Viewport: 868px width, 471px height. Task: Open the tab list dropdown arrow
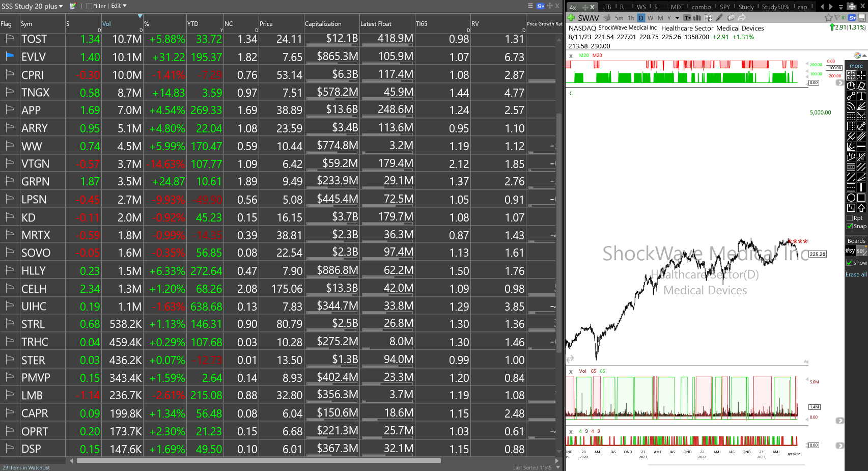[x=841, y=7]
